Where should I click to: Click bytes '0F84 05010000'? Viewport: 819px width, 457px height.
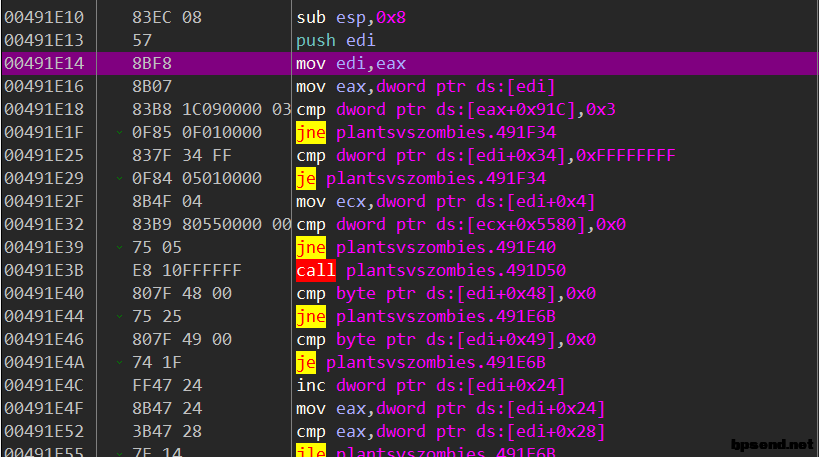[x=197, y=178]
